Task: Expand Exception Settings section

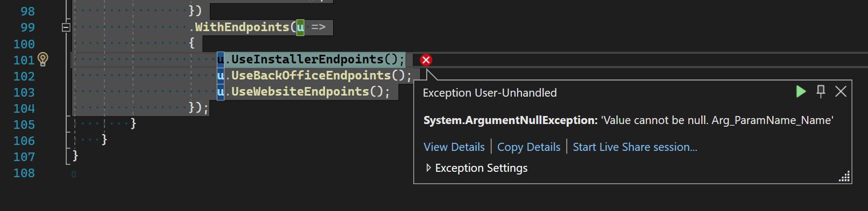Action: 428,168
